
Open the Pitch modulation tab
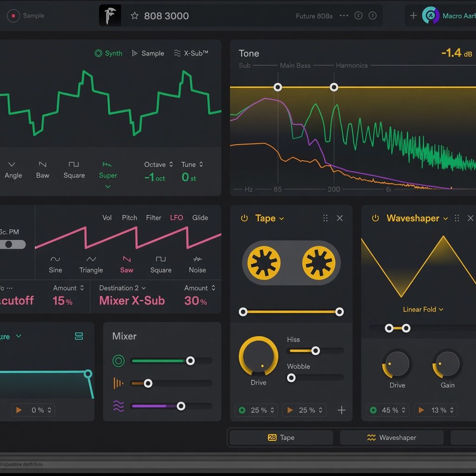[x=129, y=218]
